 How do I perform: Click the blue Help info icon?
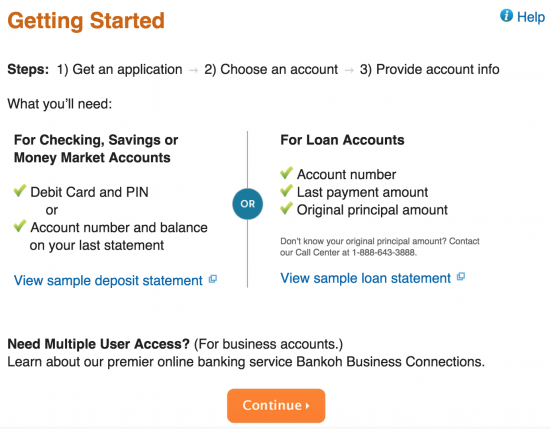pos(506,15)
